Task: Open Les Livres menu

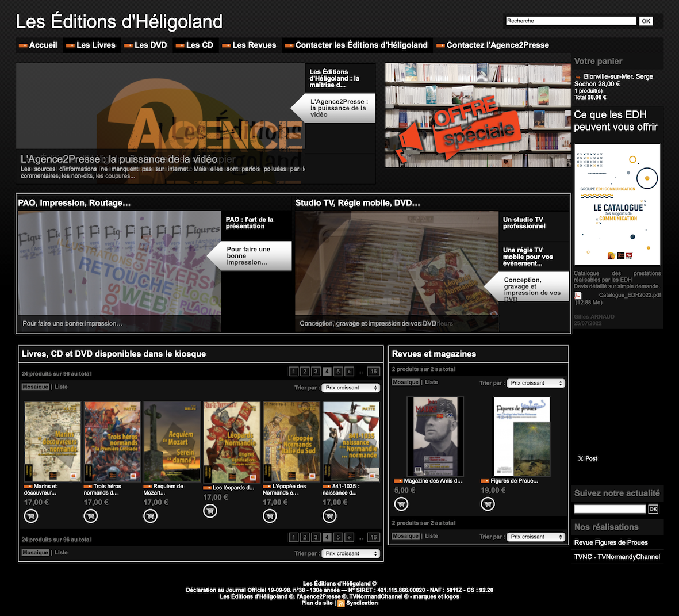Action: 91,45
